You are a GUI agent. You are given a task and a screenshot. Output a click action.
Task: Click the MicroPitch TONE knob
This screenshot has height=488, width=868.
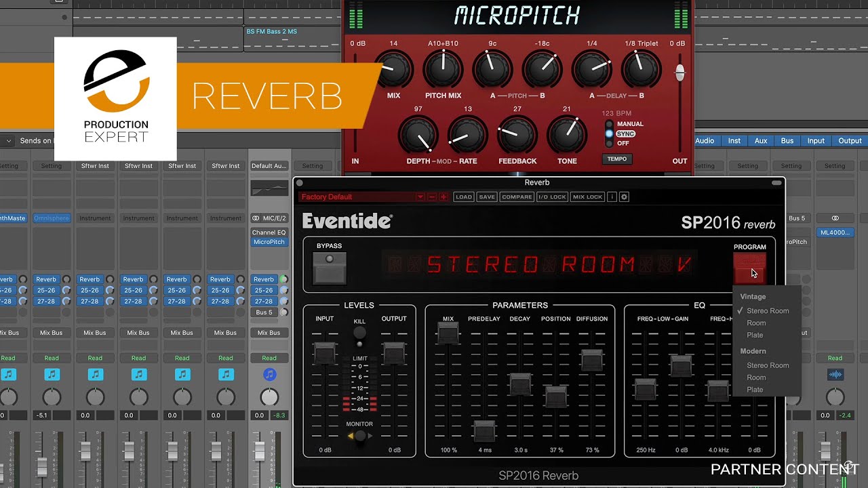567,135
